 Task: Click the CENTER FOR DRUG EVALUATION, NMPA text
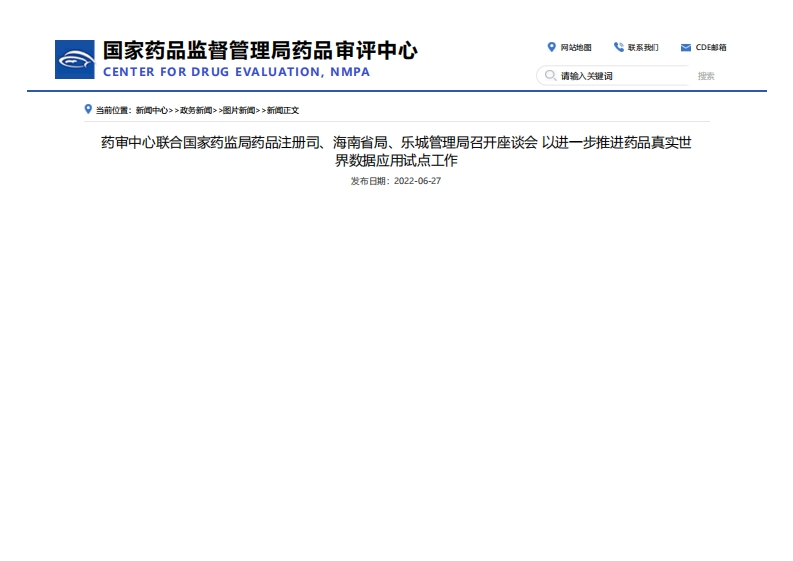click(x=236, y=72)
